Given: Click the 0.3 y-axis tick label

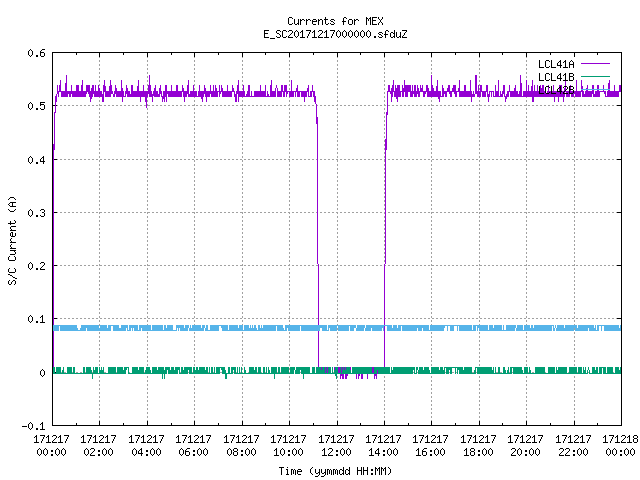Looking at the screenshot, I should click(x=36, y=213).
